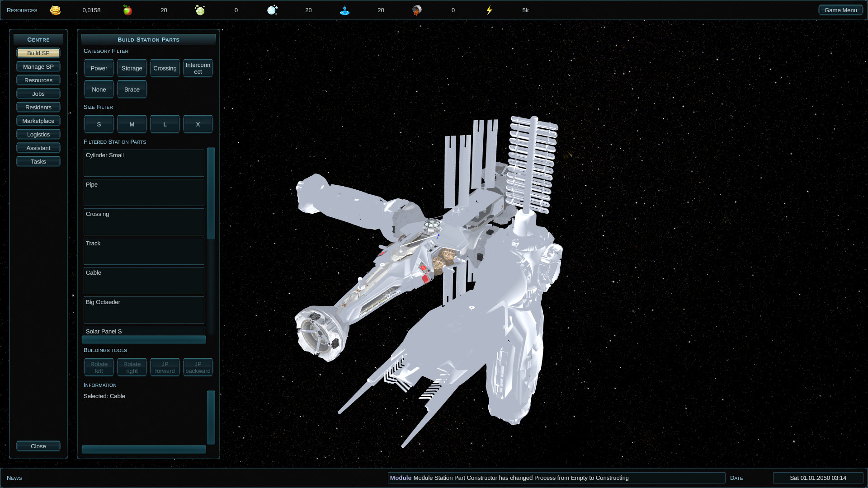This screenshot has height=488, width=868.
Task: Click the gold coins currency icon
Action: point(55,10)
